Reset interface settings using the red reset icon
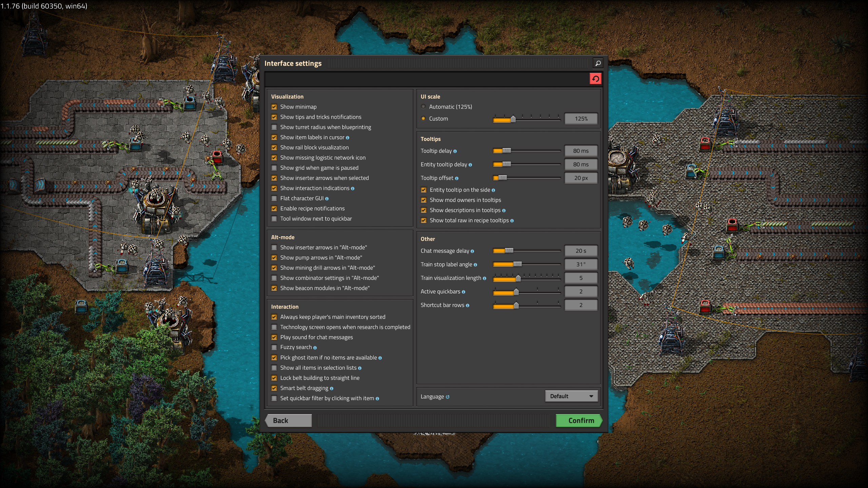This screenshot has height=488, width=868. click(x=596, y=79)
